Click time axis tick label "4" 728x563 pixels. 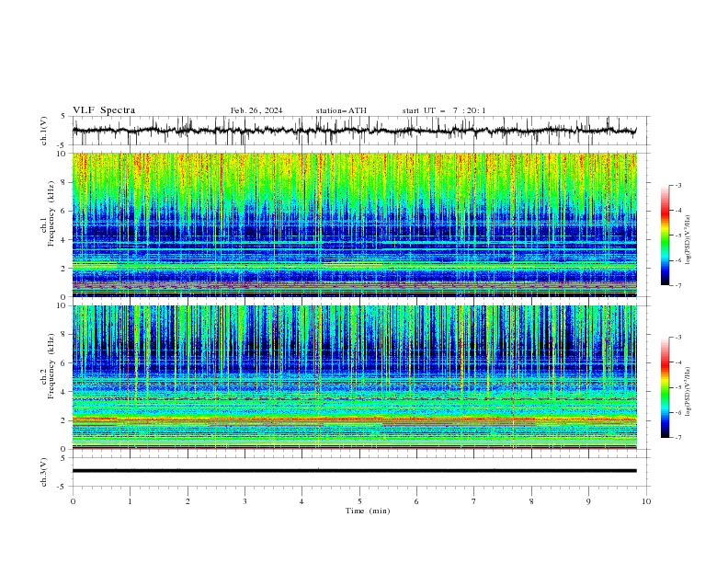tap(301, 501)
